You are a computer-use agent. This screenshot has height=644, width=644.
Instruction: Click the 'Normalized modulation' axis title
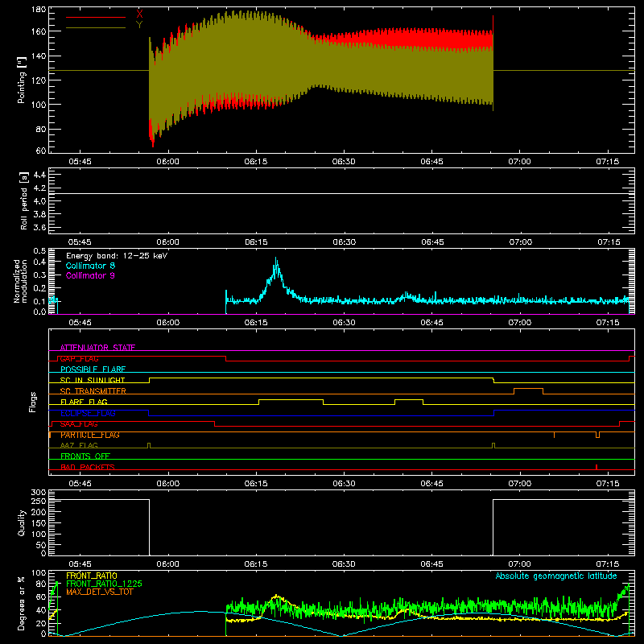tap(20, 281)
